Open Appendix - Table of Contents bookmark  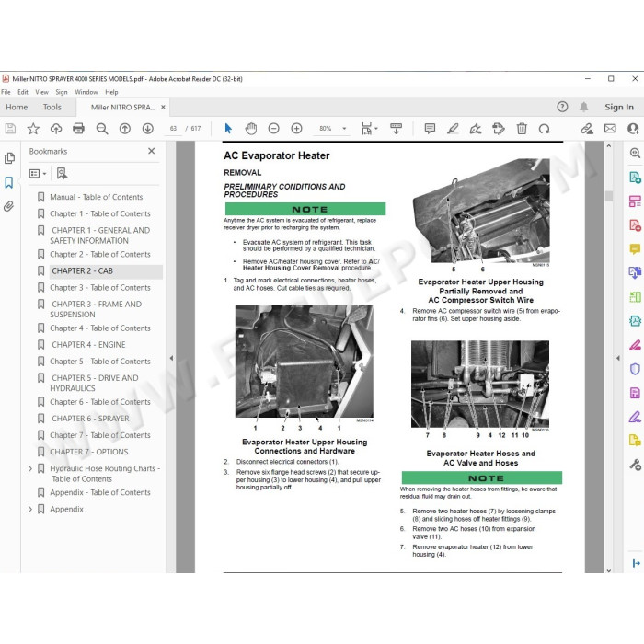coord(99,492)
